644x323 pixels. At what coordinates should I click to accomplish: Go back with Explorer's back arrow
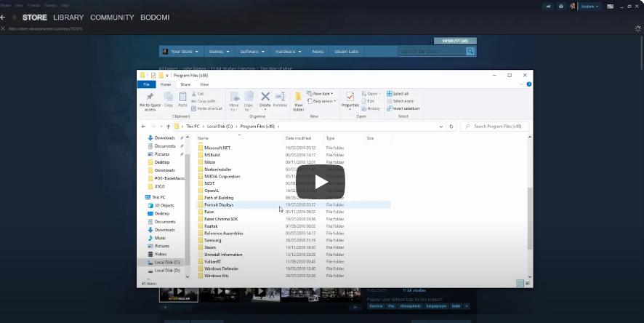(143, 127)
